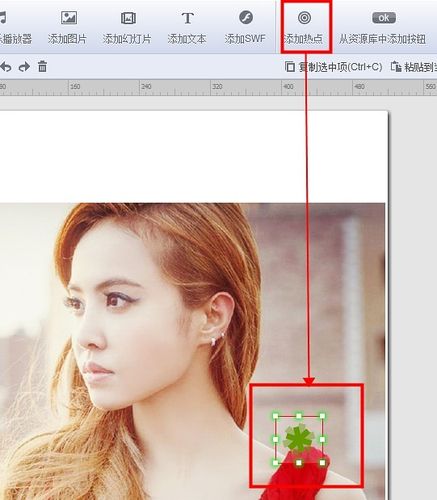Click 复制选中项(Ctrl+C) copy button
Viewport: 437px width, 500px height.
pyautogui.click(x=333, y=67)
